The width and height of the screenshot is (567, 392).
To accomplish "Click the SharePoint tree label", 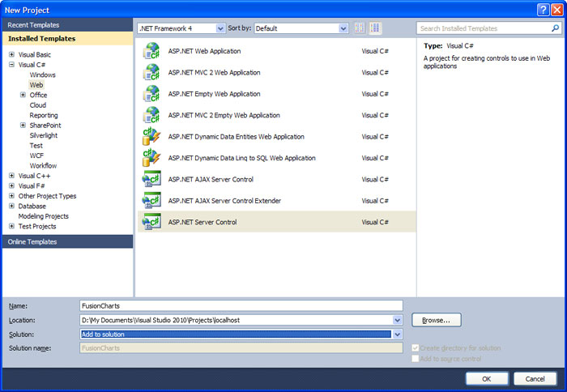I will pyautogui.click(x=45, y=125).
